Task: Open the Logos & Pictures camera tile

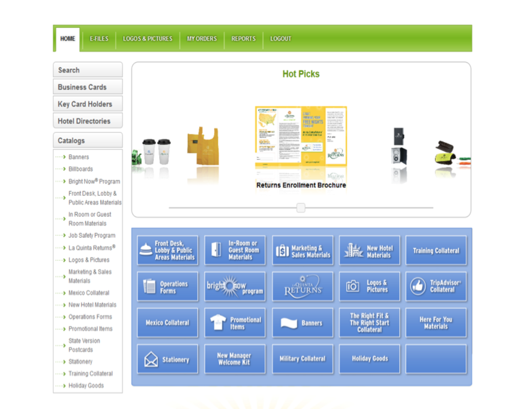Action: click(369, 286)
